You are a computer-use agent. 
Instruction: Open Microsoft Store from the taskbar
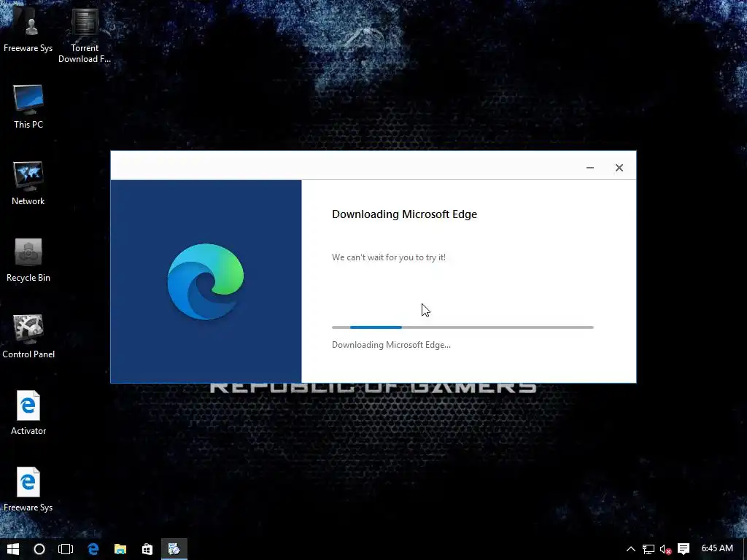(x=147, y=549)
